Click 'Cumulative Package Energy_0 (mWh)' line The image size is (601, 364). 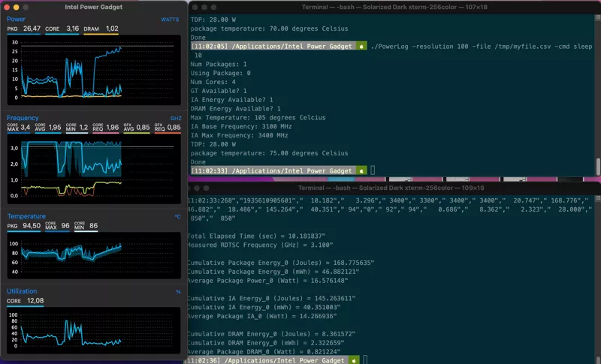(273, 272)
